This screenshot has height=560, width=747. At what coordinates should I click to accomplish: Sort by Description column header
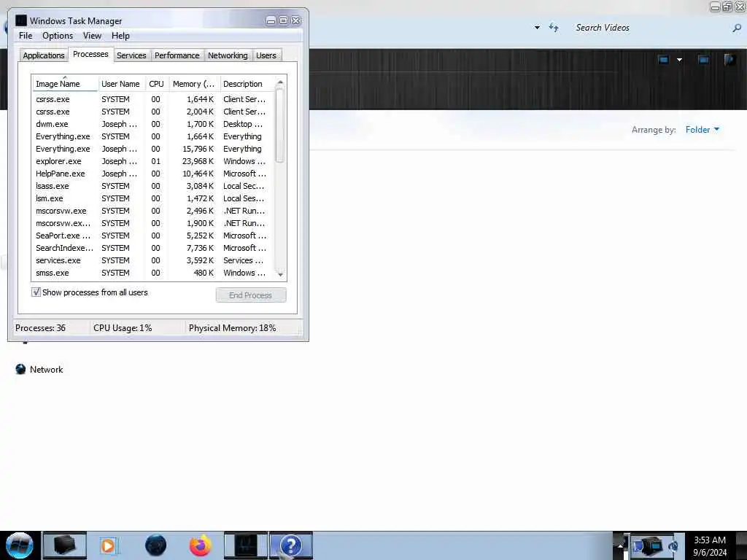click(247, 84)
